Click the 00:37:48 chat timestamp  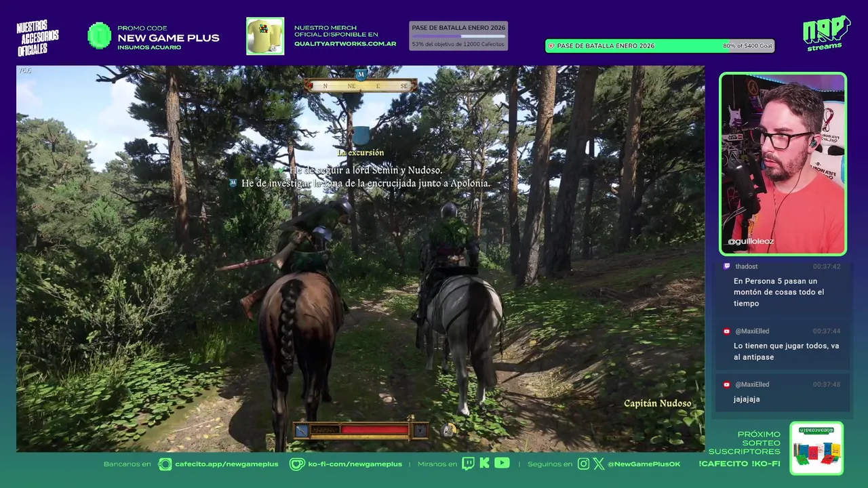click(827, 384)
